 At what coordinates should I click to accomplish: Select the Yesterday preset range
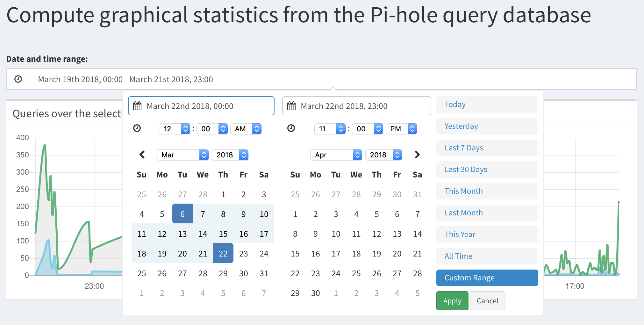pyautogui.click(x=487, y=126)
